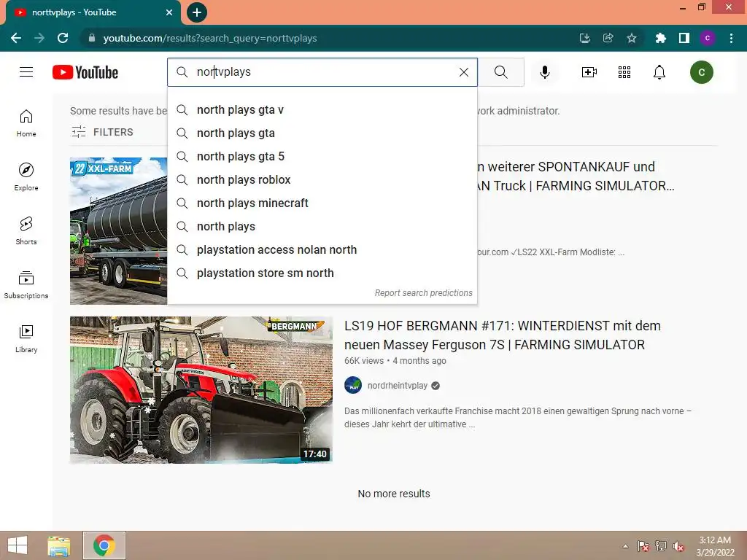Open the BERGMANN red tractor thumbnail
This screenshot has height=560, width=747.
(201, 390)
